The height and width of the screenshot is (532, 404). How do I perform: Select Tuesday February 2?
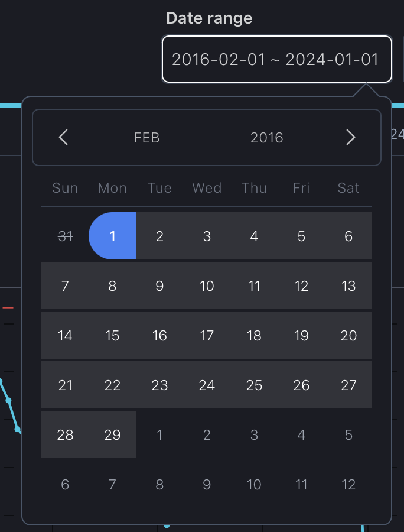(x=159, y=236)
